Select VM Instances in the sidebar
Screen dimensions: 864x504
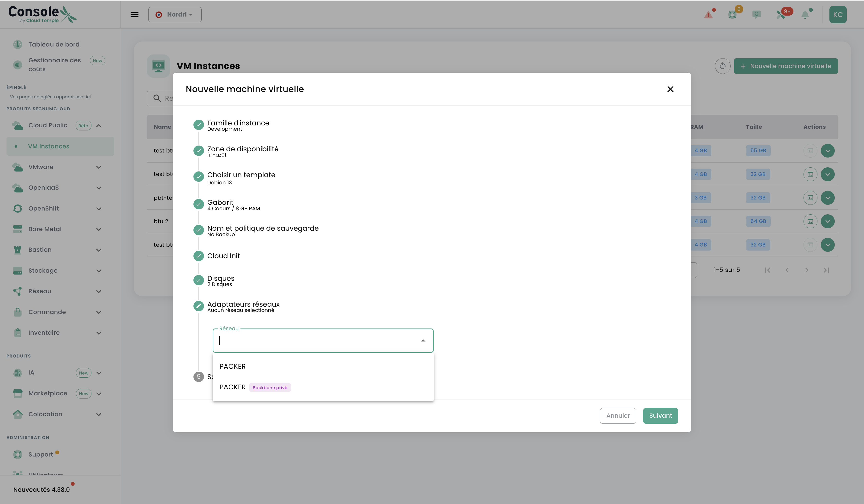click(60, 146)
